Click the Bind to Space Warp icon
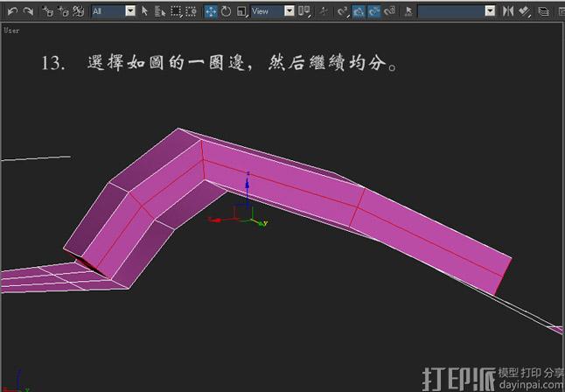 (x=78, y=11)
